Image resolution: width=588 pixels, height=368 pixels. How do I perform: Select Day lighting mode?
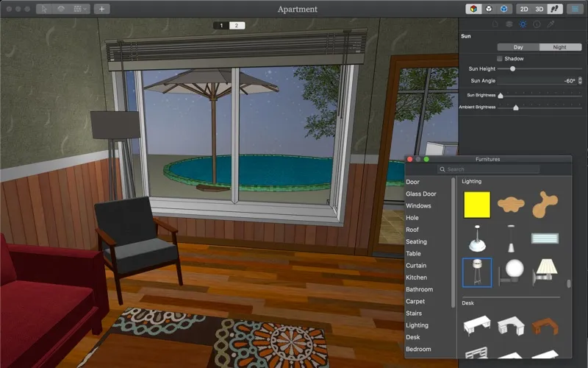518,47
